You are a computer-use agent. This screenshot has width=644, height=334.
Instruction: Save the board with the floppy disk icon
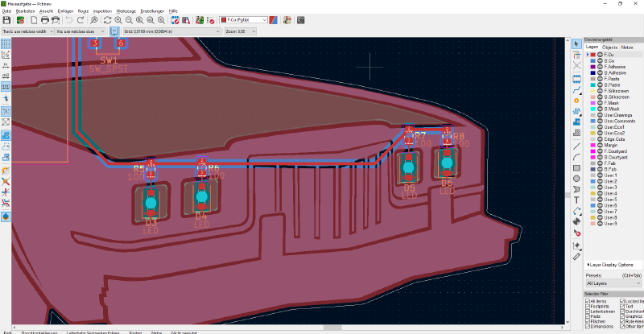tap(6, 20)
